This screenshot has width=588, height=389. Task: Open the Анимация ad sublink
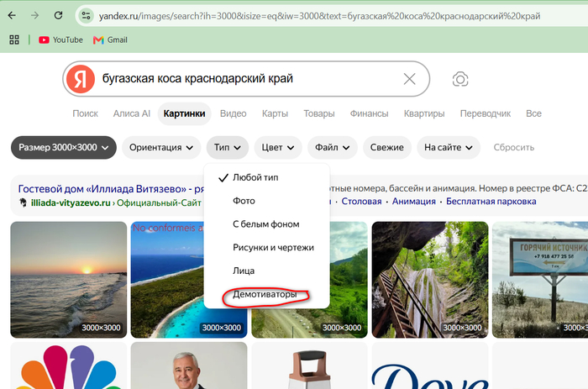click(x=414, y=202)
